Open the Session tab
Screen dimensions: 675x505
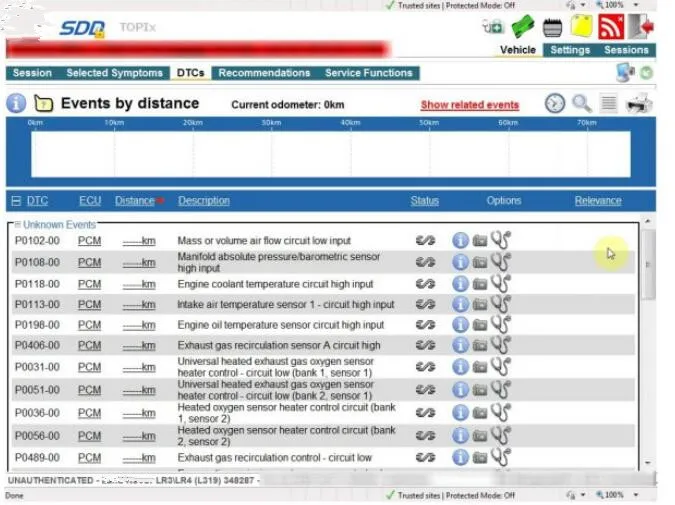pos(32,73)
